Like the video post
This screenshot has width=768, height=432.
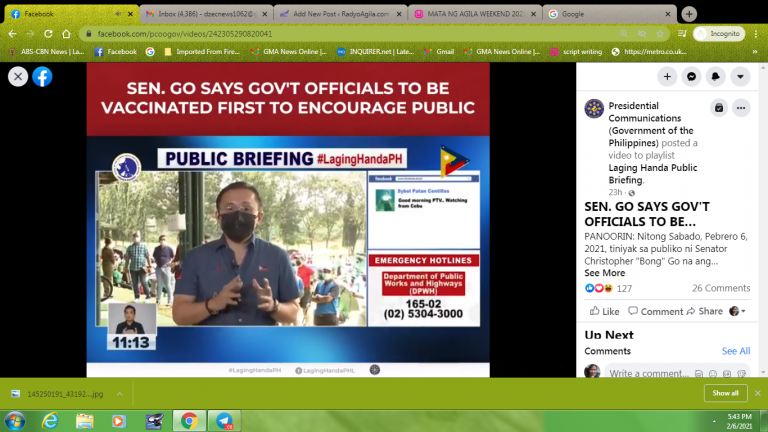pos(603,311)
